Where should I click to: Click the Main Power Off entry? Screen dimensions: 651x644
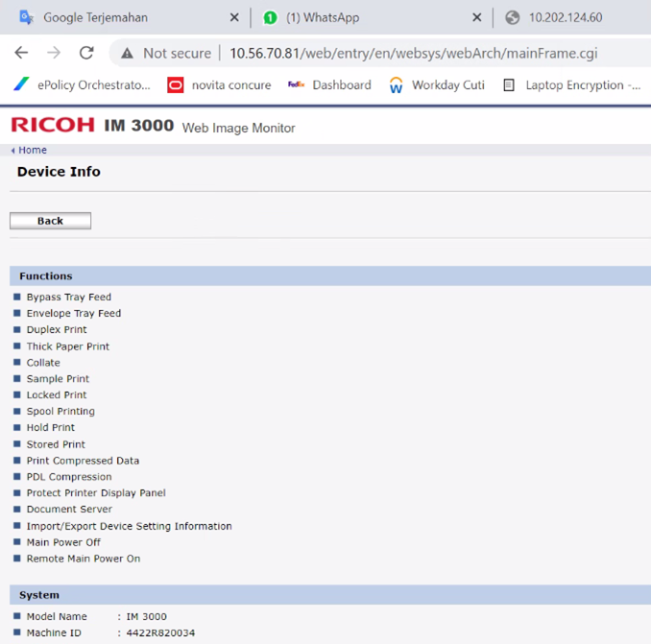(x=63, y=542)
